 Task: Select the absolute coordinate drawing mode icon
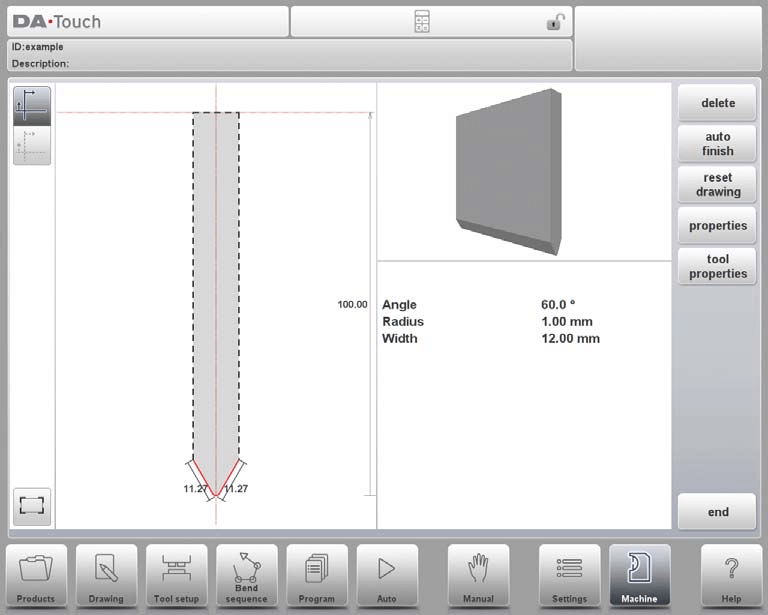pyautogui.click(x=32, y=106)
